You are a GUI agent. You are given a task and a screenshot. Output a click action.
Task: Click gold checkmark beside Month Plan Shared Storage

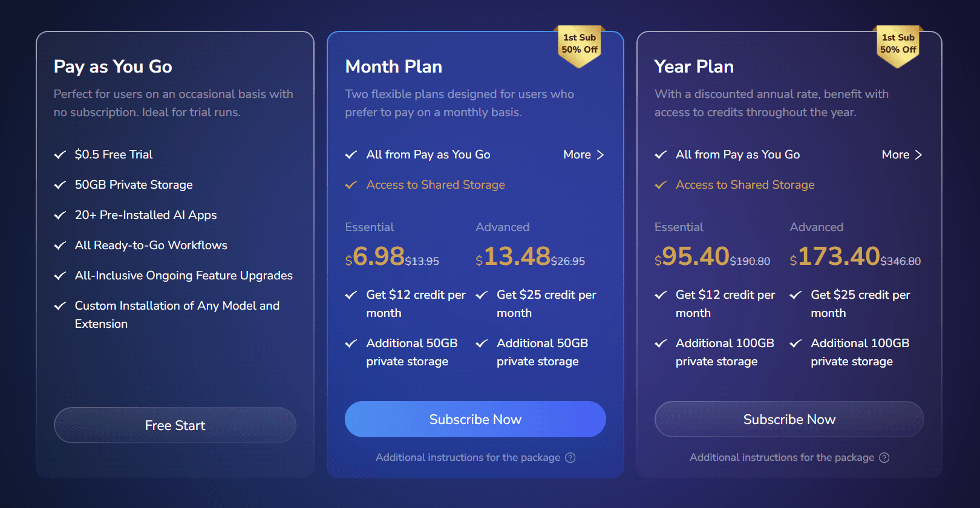click(x=351, y=185)
